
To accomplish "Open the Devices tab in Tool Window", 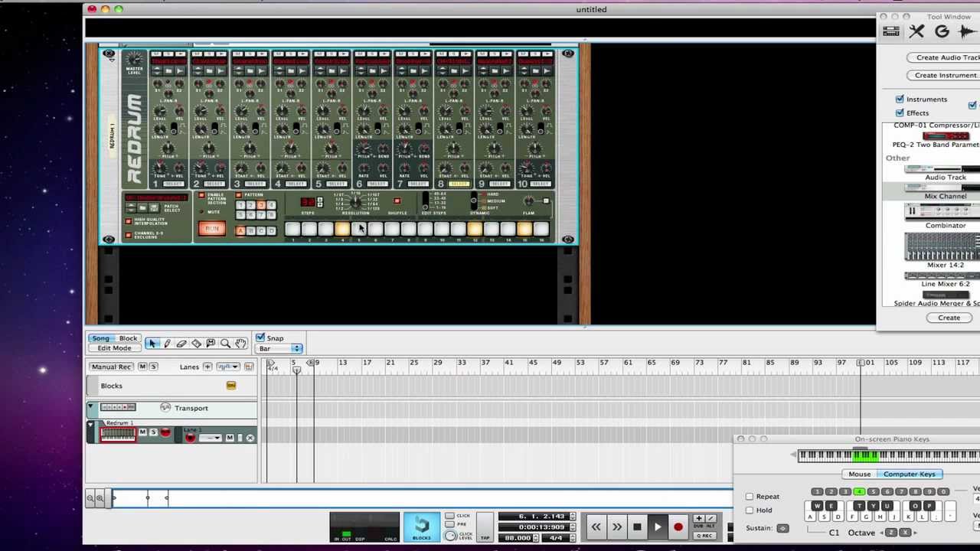I will (891, 31).
